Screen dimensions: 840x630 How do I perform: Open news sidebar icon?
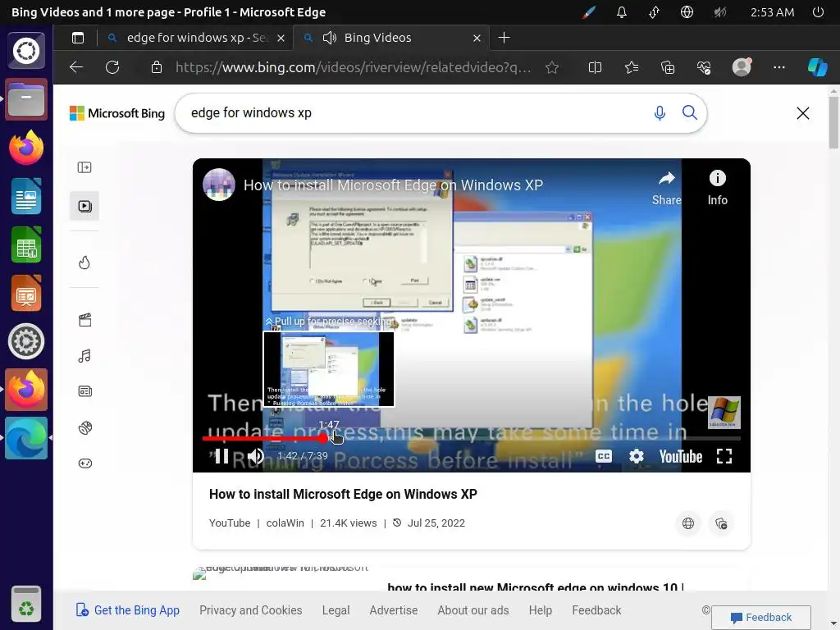tap(84, 391)
